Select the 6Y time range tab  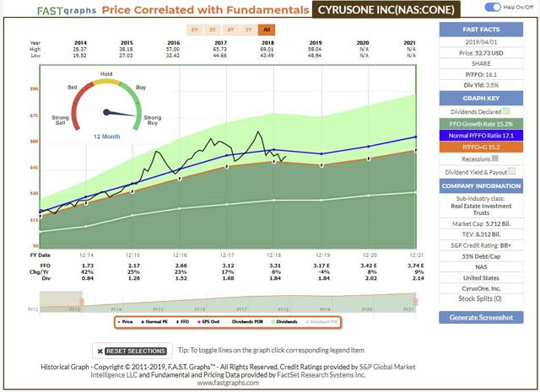coord(195,30)
